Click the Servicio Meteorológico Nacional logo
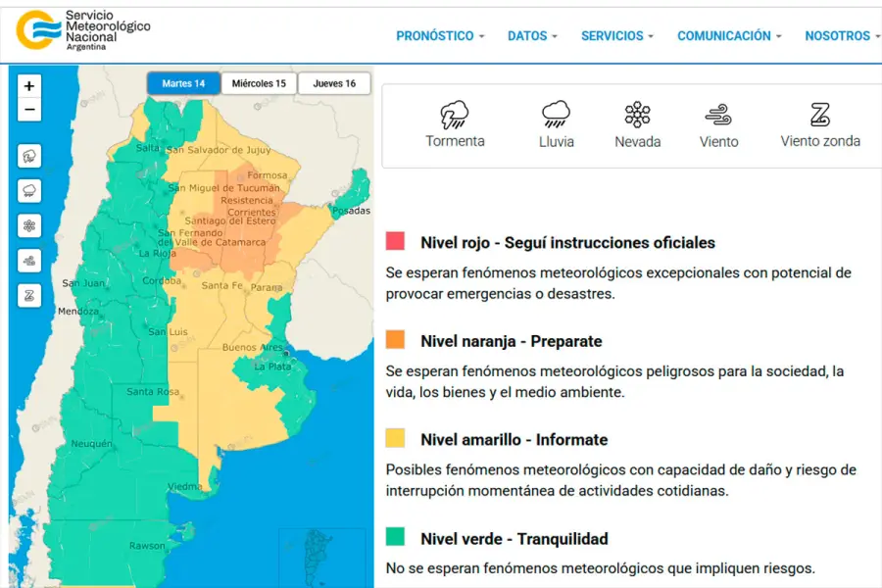The width and height of the screenshot is (882, 588). coord(84,29)
